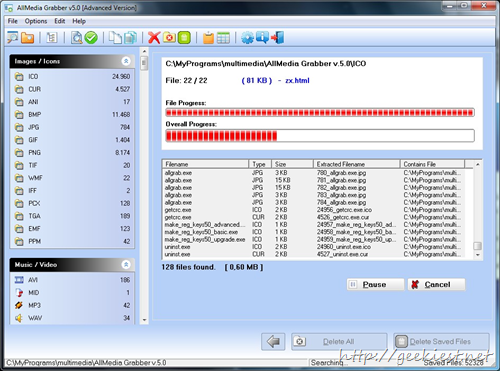Click the Overall Progress bar
500x371 pixels.
(320, 136)
